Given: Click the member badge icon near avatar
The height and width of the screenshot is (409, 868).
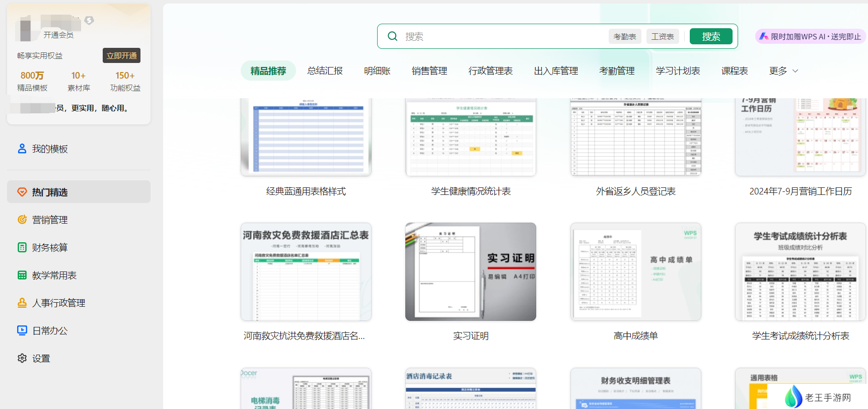Looking at the screenshot, I should tap(89, 20).
